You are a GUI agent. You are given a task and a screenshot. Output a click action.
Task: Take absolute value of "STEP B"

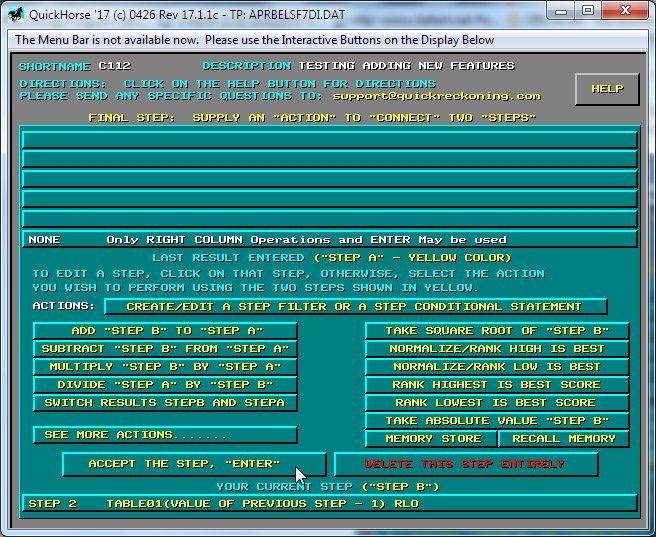(x=497, y=421)
